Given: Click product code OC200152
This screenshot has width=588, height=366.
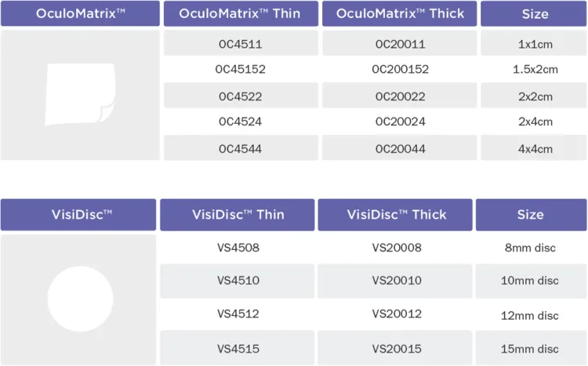Looking at the screenshot, I should tap(400, 70).
